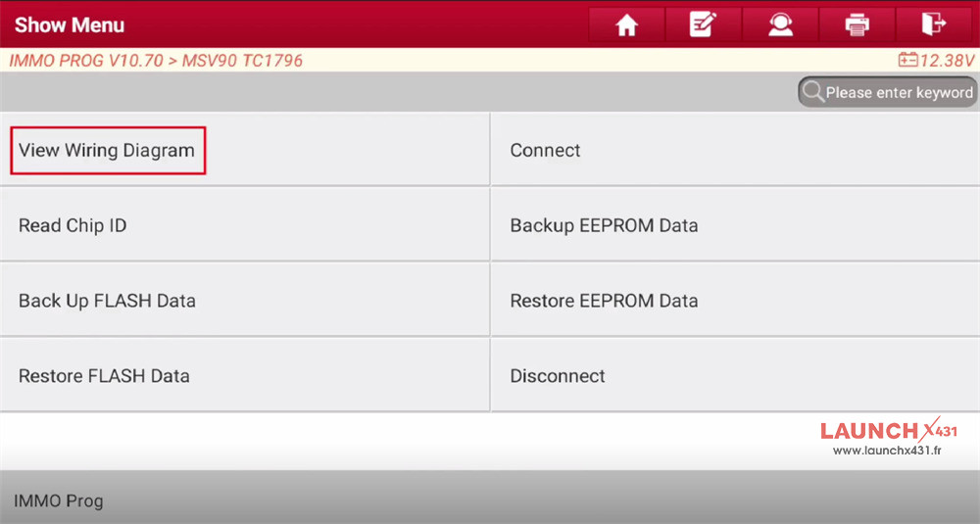Focus the keyword search field
The width and height of the screenshot is (980, 524).
(x=898, y=92)
